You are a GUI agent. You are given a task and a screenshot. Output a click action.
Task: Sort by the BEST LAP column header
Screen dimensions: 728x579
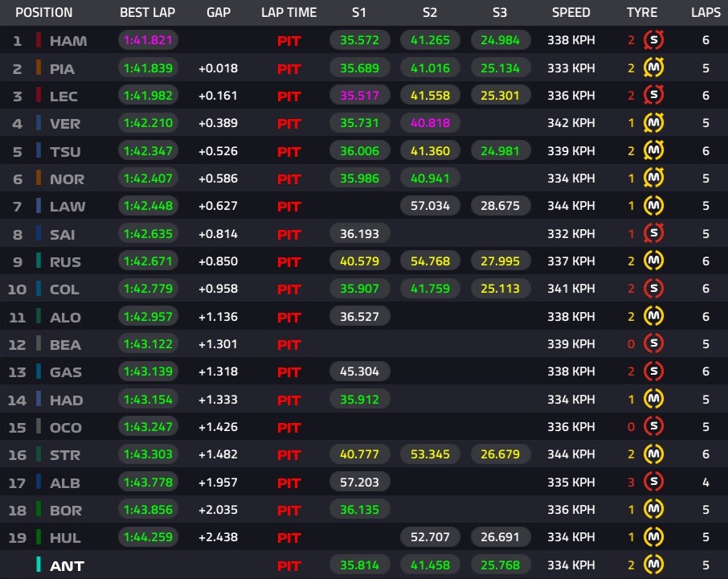click(x=147, y=13)
